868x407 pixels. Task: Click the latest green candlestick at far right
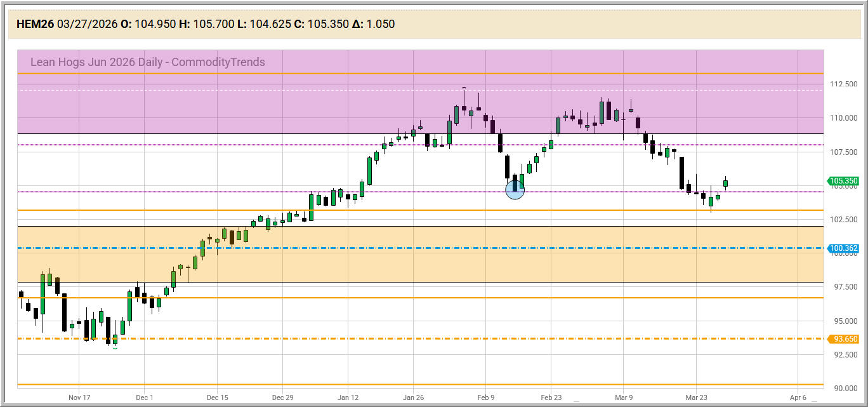725,183
